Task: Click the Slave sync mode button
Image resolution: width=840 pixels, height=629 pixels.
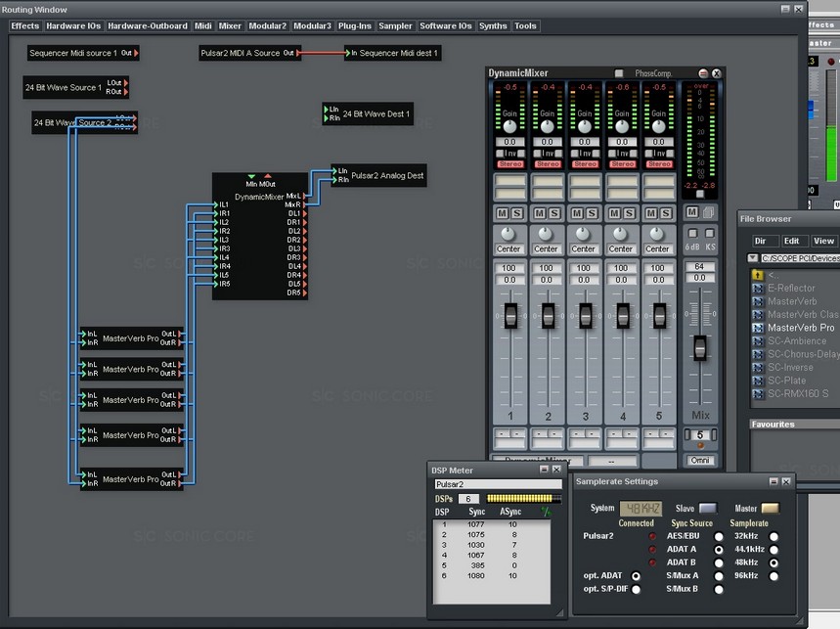Action: [x=708, y=508]
